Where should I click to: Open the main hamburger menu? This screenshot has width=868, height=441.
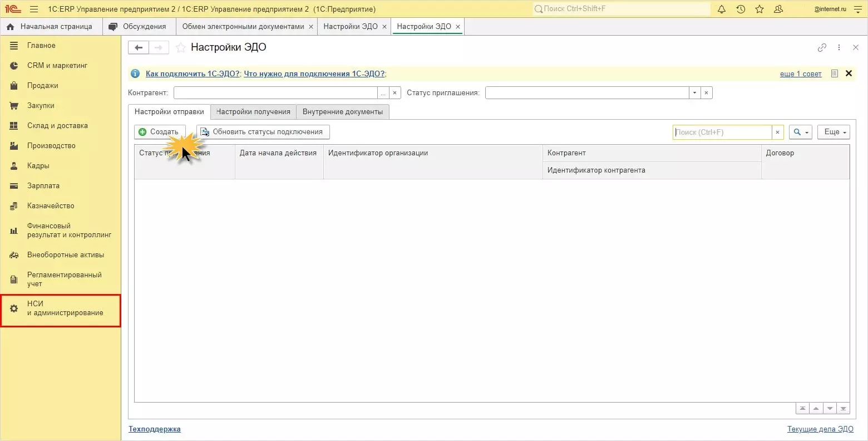click(x=34, y=9)
